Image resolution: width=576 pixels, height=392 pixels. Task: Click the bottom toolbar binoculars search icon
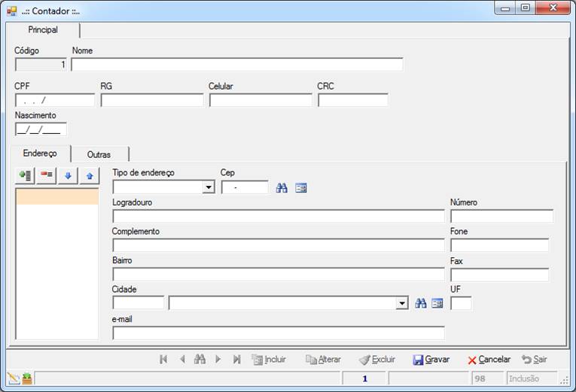click(x=200, y=360)
